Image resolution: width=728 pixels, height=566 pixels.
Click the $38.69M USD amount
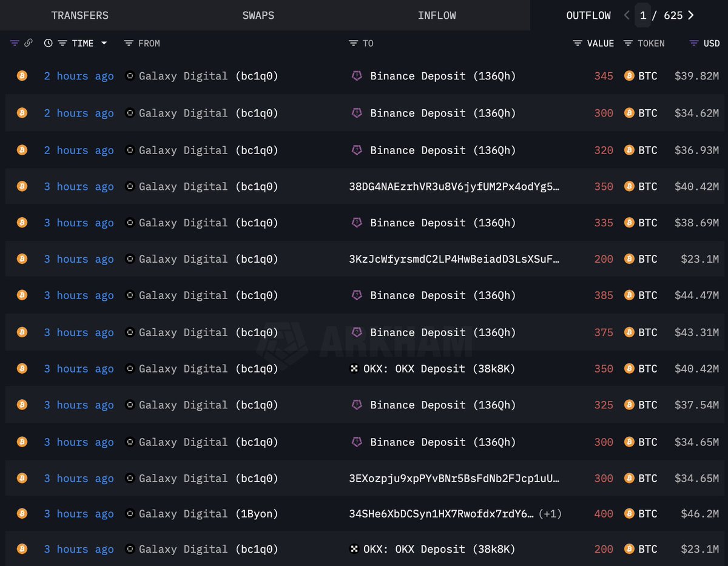(x=697, y=223)
